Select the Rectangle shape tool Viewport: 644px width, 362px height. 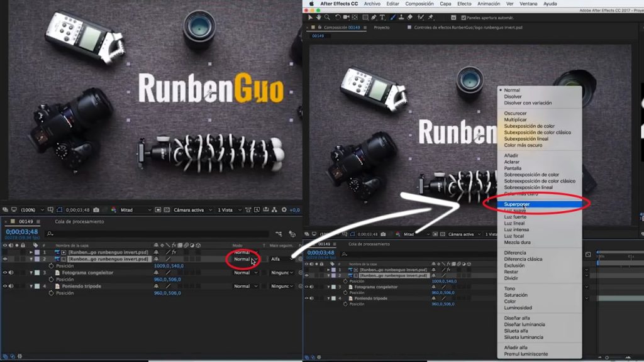pos(365,17)
